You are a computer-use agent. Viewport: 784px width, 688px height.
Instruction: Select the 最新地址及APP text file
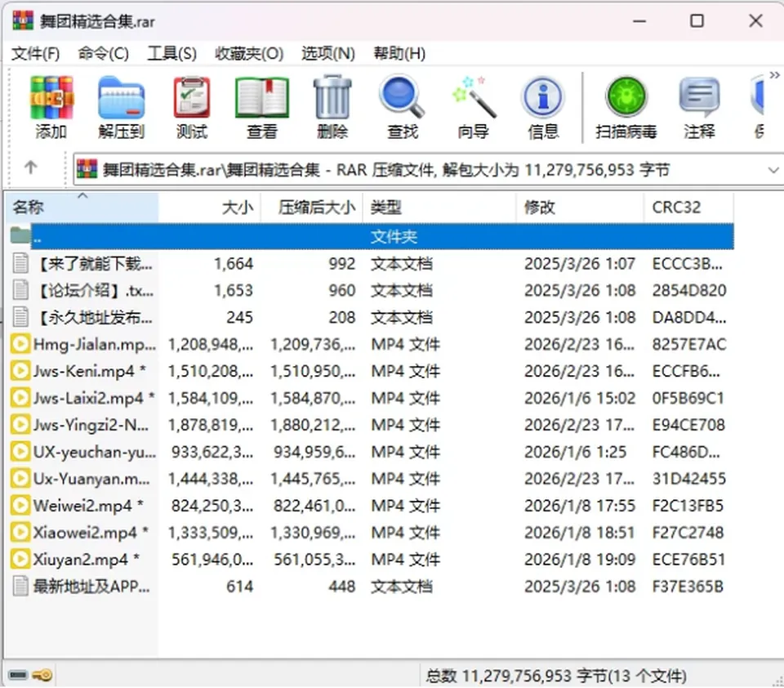point(371,587)
